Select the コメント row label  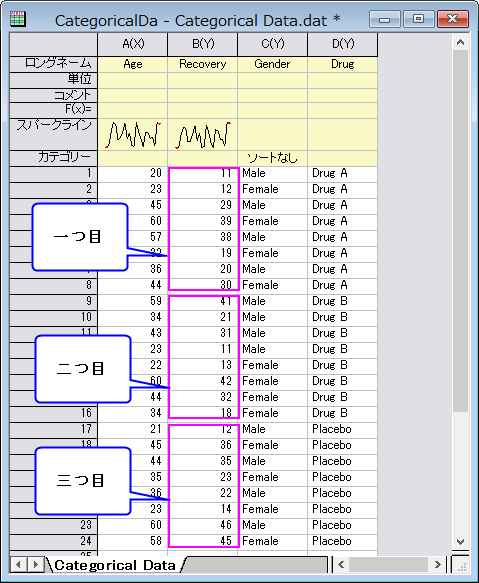pyautogui.click(x=54, y=96)
